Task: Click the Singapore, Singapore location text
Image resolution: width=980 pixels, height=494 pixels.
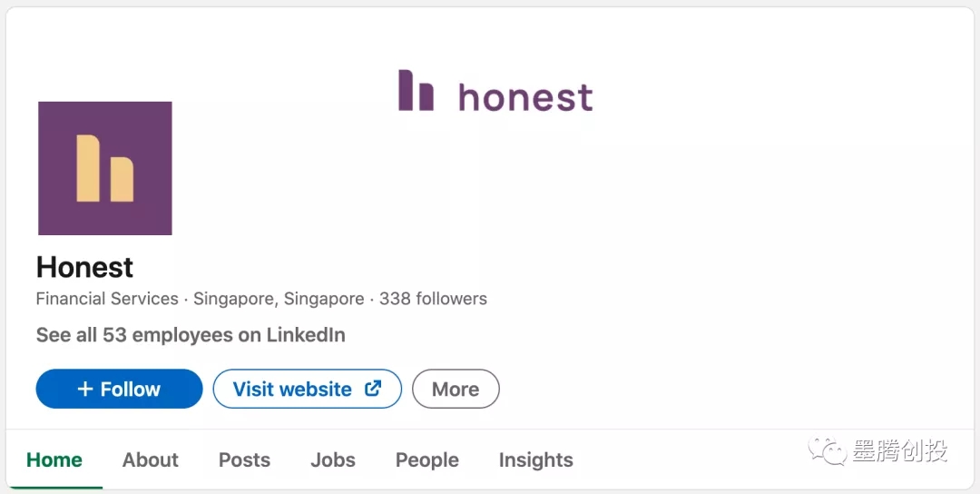Action: (x=279, y=299)
